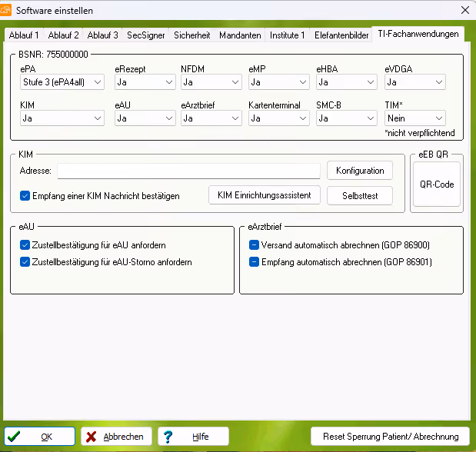Image resolution: width=476 pixels, height=452 pixels.
Task: Start the KIM Einrichtungsassistent
Action: point(264,195)
